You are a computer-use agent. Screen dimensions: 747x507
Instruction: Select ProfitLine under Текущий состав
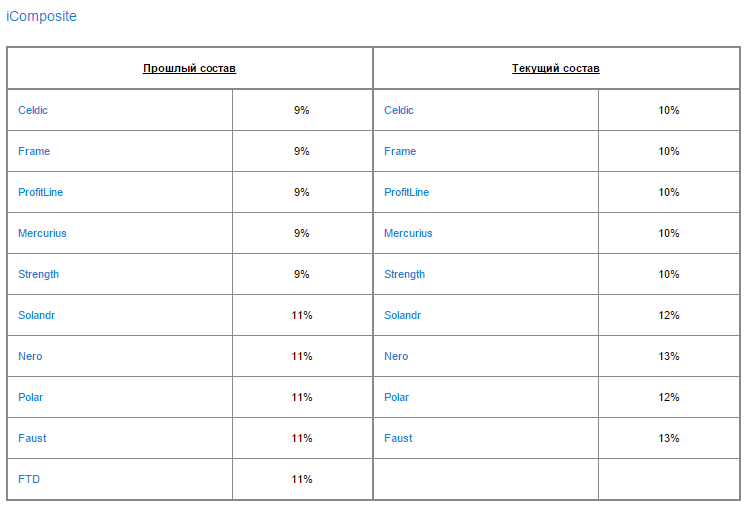pos(406,192)
